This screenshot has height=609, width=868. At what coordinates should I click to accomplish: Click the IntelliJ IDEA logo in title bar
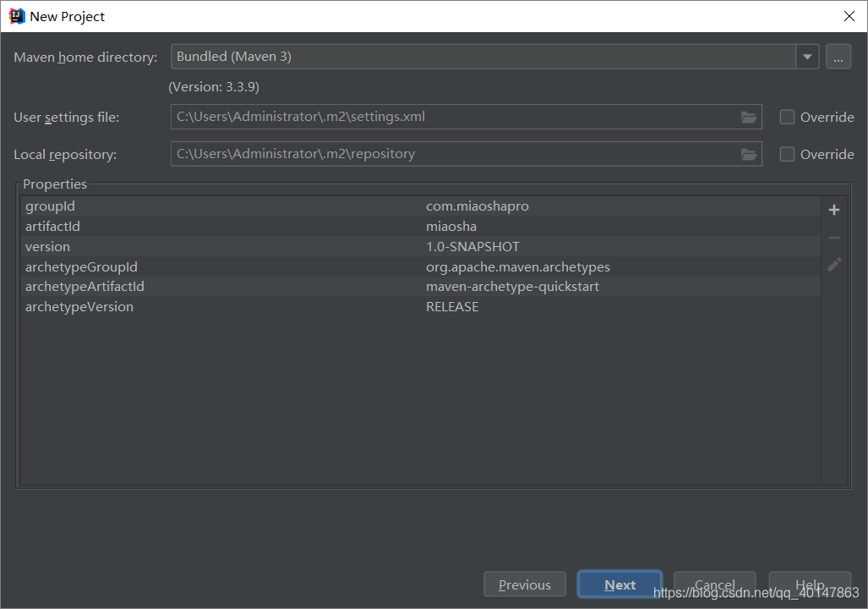(x=17, y=16)
